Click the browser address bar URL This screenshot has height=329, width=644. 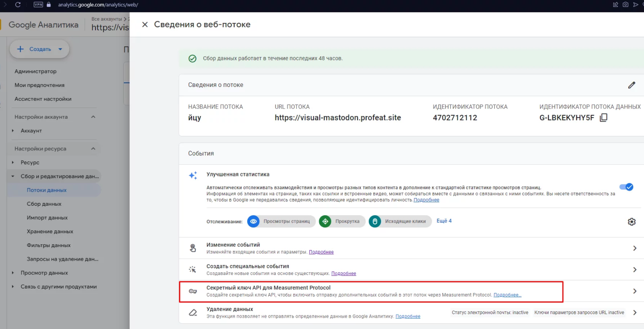point(98,5)
